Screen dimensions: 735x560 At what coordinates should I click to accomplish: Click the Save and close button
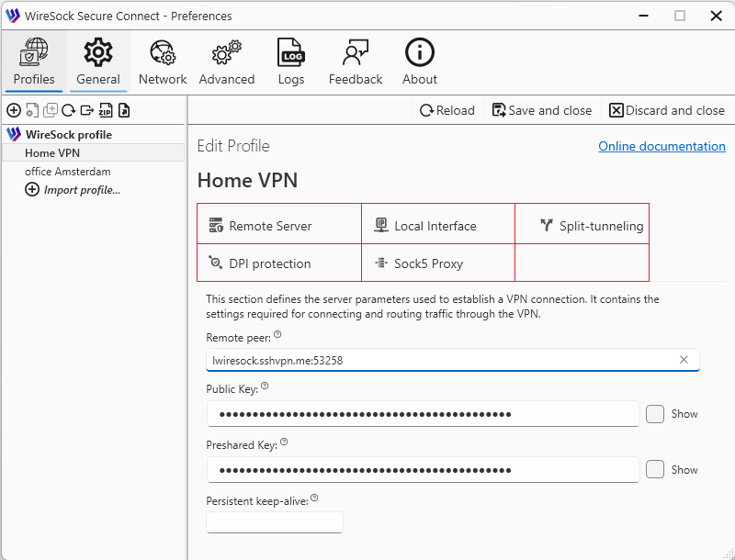[542, 110]
